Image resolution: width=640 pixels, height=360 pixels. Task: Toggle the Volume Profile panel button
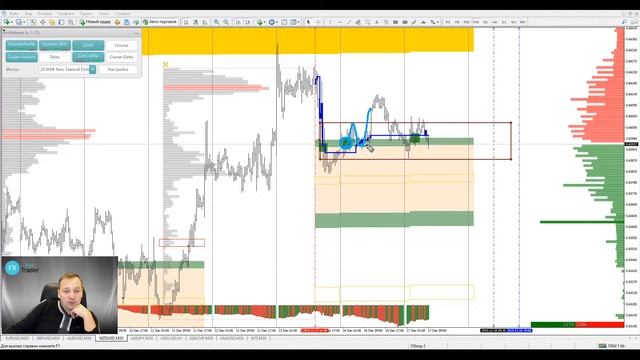[x=22, y=45]
